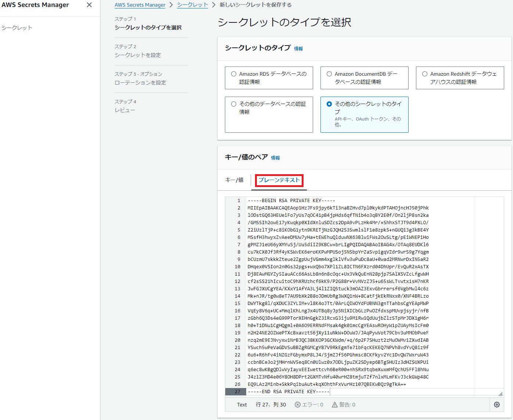Image resolution: width=513 pixels, height=420 pixels.
Task: Click the editor resize grip corner
Action: pos(501,394)
